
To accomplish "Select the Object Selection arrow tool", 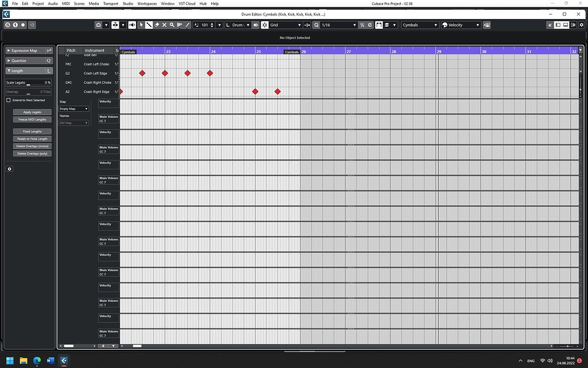I will [141, 25].
